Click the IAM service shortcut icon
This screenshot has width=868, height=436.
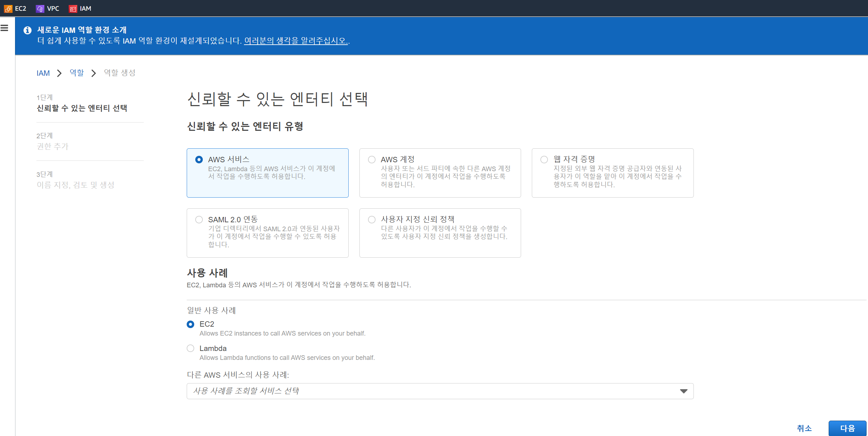click(73, 9)
